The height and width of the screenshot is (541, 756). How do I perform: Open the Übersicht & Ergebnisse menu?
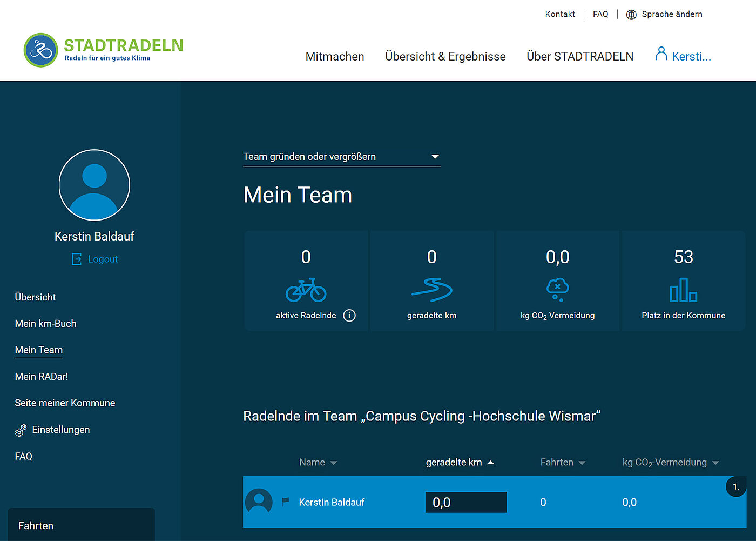click(446, 56)
